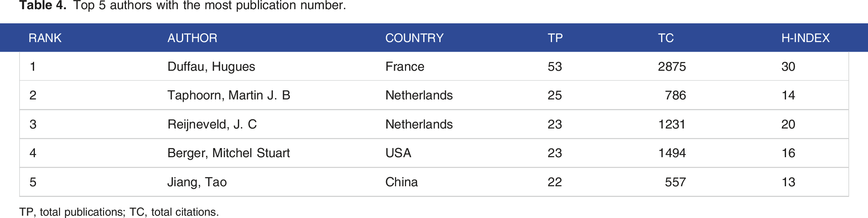Click the TC column header
Screen dimensions: 868x218
pyautogui.click(x=666, y=38)
